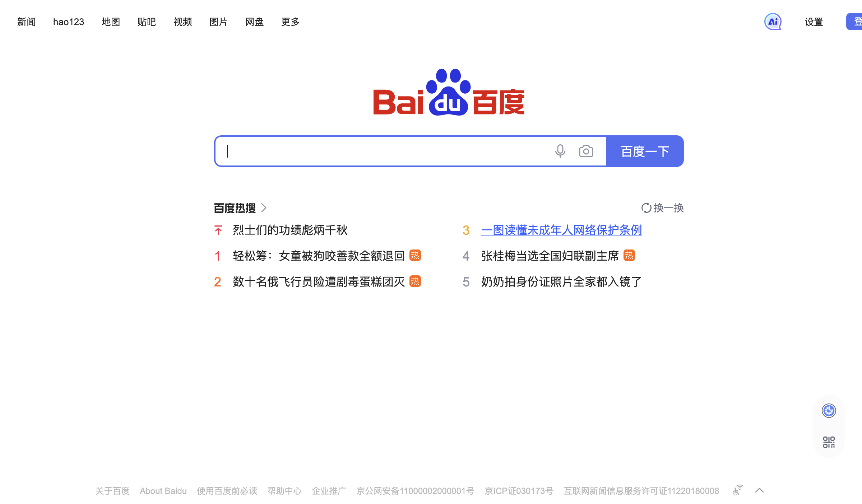Click the accessibility wheelchair icon in footer
The image size is (862, 504).
[738, 490]
